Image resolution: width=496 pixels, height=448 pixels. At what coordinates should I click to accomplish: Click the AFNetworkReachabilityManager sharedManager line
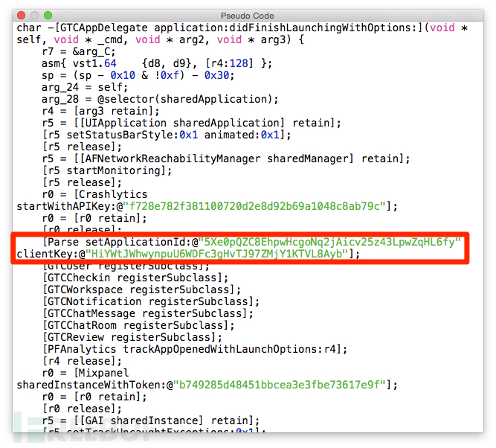point(225,159)
